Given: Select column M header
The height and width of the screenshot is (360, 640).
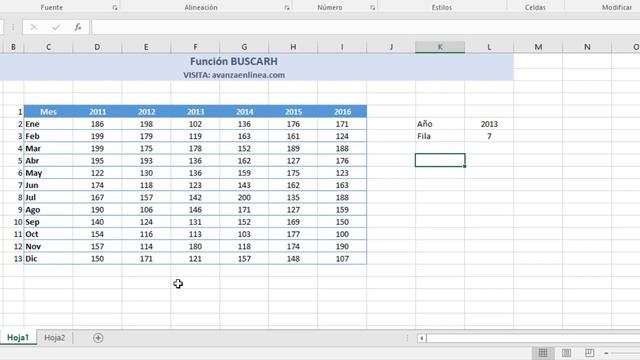Looking at the screenshot, I should (x=538, y=47).
